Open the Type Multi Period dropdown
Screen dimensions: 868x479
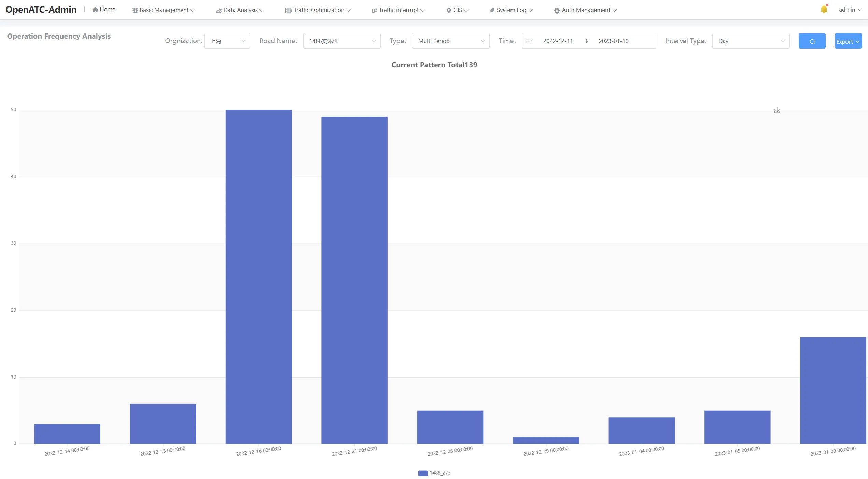(x=451, y=41)
